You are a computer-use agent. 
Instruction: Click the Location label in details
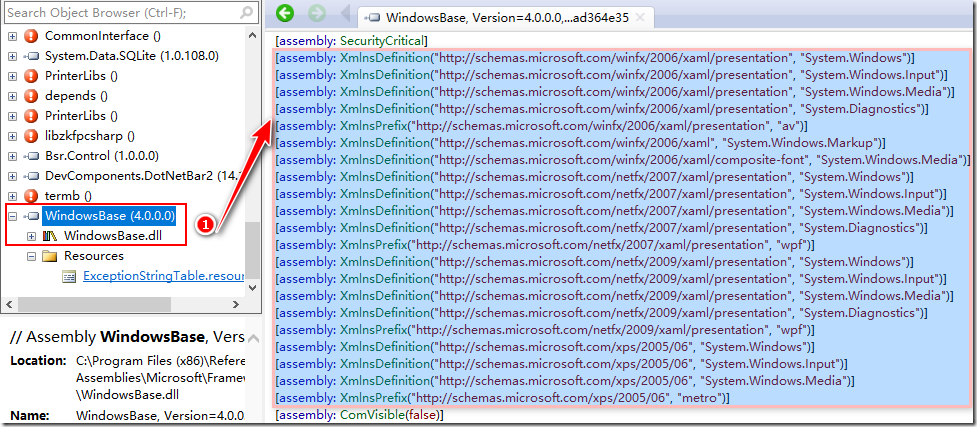(x=39, y=360)
